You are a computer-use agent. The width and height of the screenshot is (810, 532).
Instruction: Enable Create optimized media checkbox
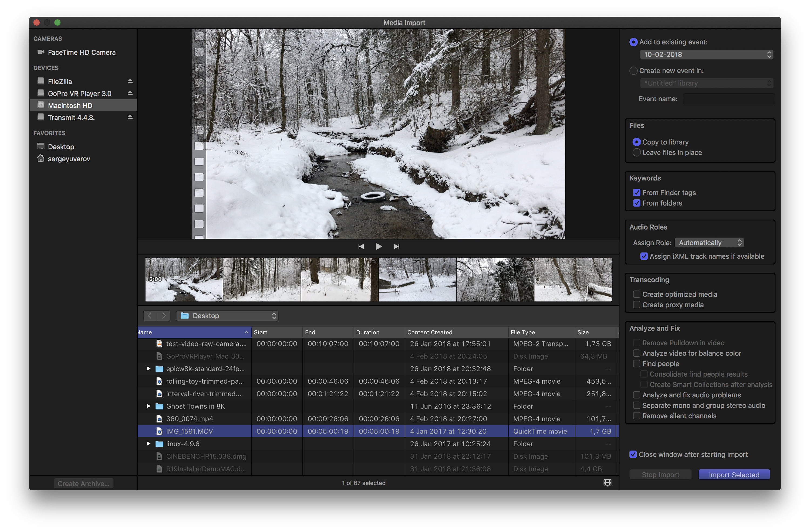pos(636,294)
